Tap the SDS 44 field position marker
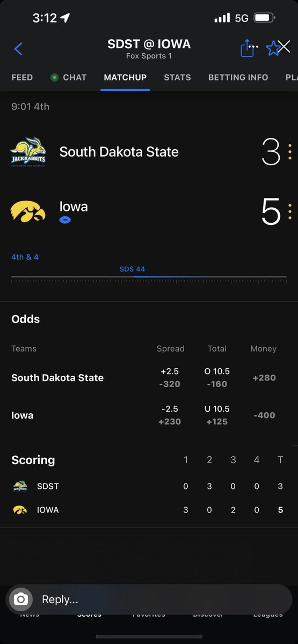298x644 pixels. [132, 269]
